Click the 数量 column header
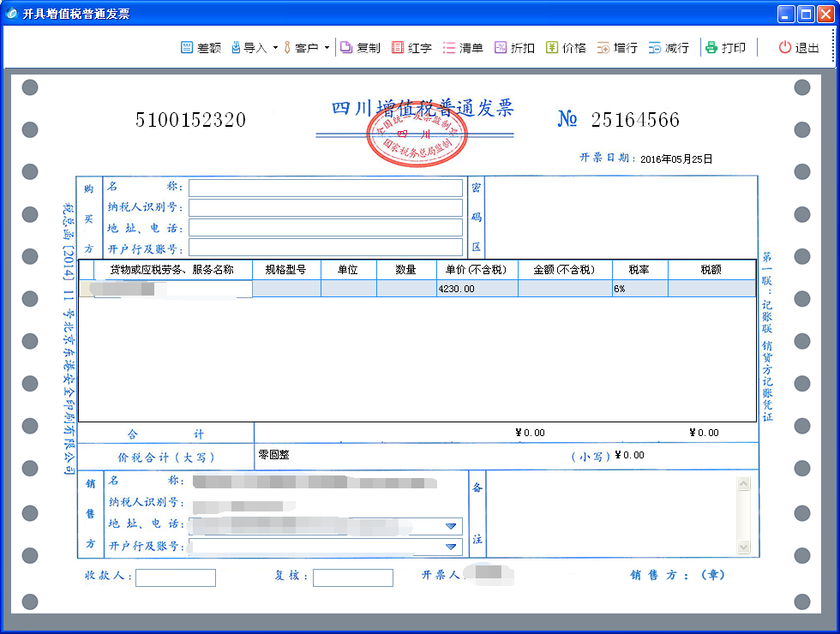Viewport: 840px width, 634px height. click(x=406, y=270)
